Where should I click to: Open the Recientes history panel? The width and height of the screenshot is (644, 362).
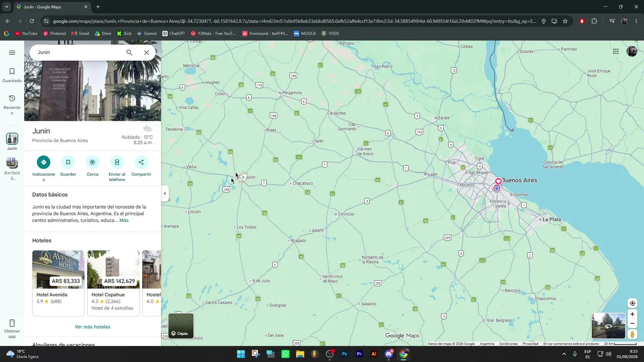(12, 105)
